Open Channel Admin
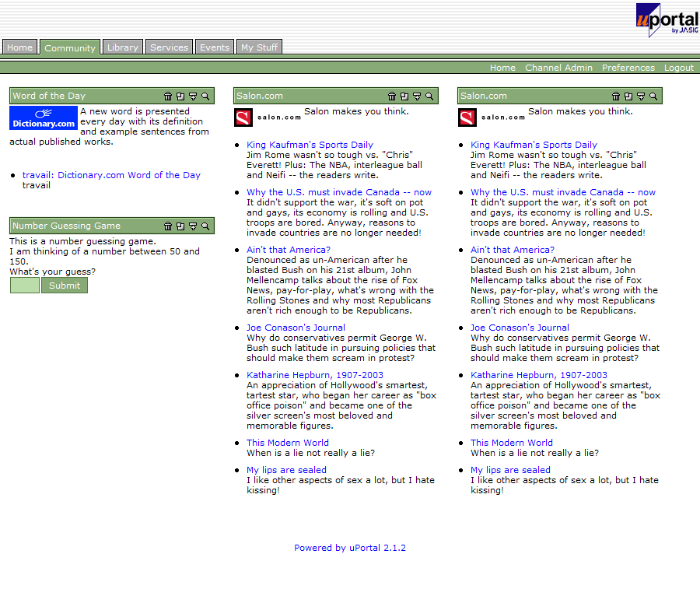 click(x=558, y=68)
